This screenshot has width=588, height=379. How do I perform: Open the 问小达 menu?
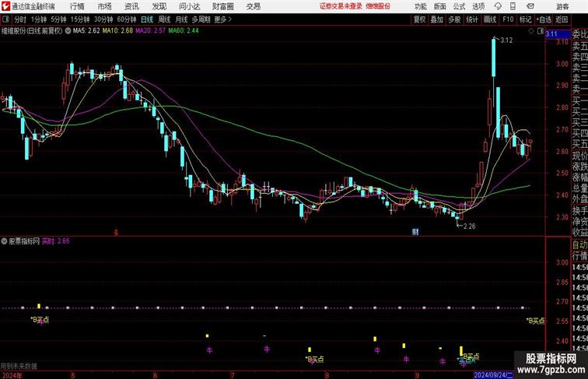coord(190,6)
